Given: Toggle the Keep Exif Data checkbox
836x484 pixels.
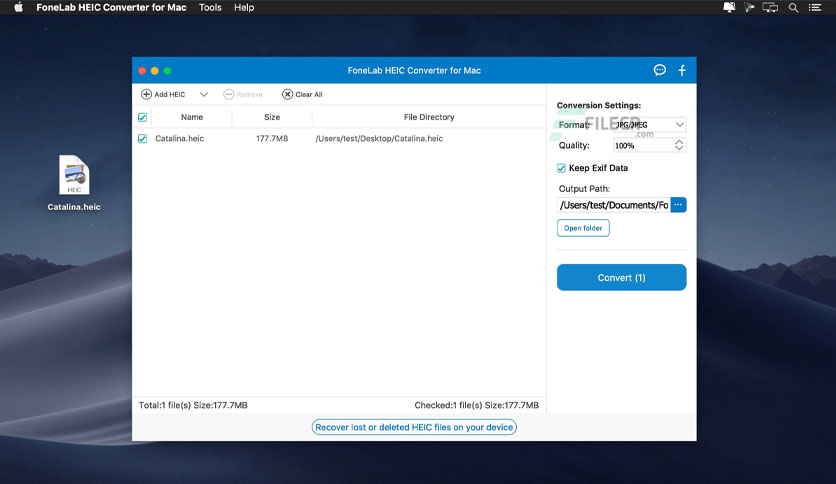Looking at the screenshot, I should coord(561,168).
